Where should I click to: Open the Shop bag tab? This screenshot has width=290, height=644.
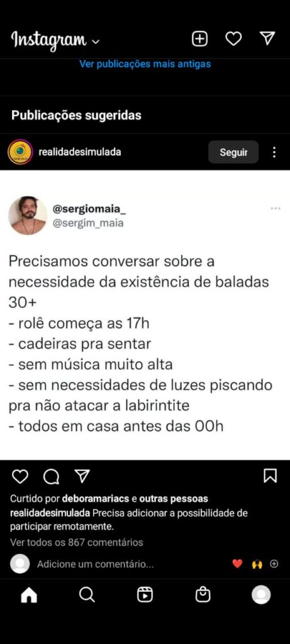(203, 595)
